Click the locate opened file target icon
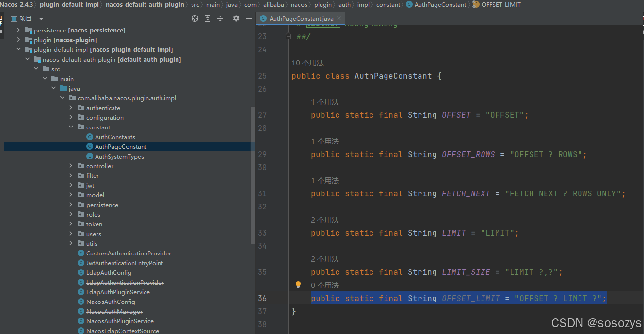The width and height of the screenshot is (644, 334). click(195, 18)
